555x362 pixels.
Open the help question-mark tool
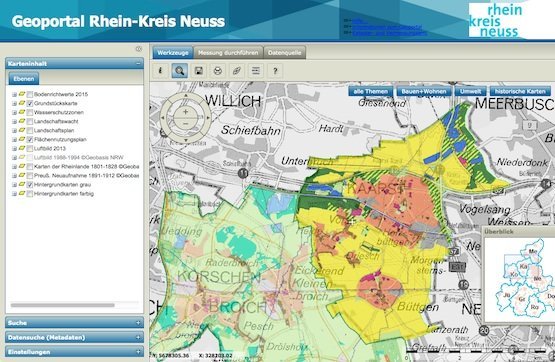point(275,71)
